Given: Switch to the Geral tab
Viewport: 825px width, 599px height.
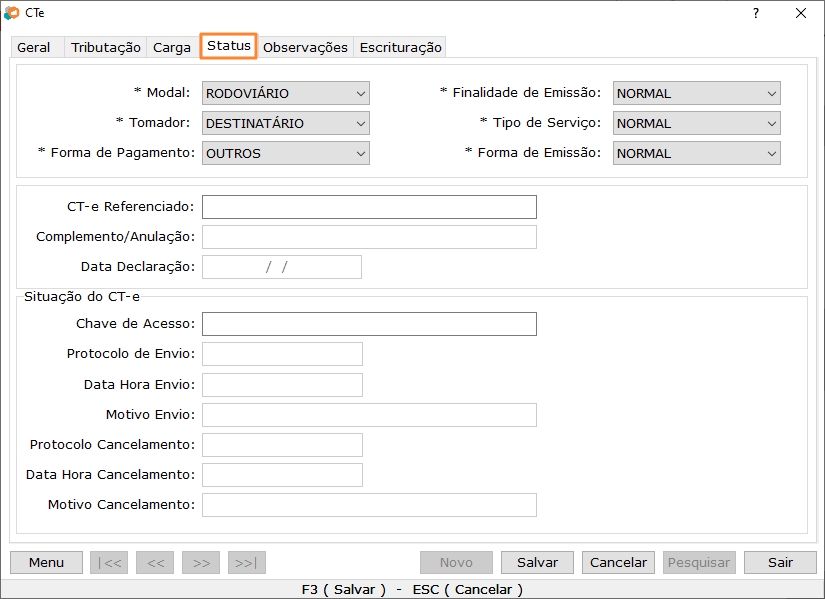Looking at the screenshot, I should (34, 47).
